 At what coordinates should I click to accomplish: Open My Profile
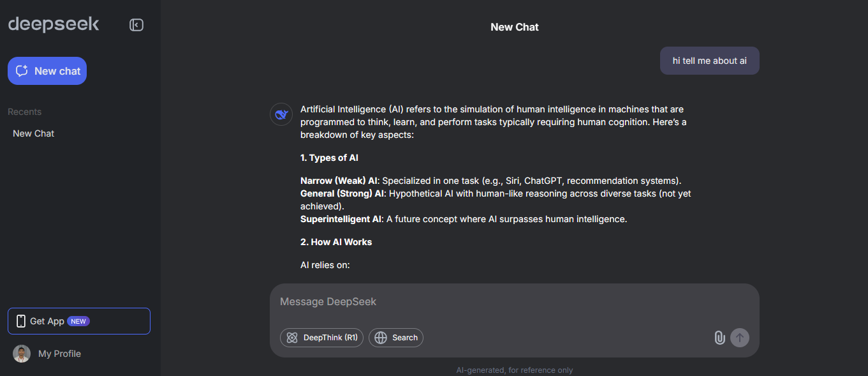[x=59, y=354]
